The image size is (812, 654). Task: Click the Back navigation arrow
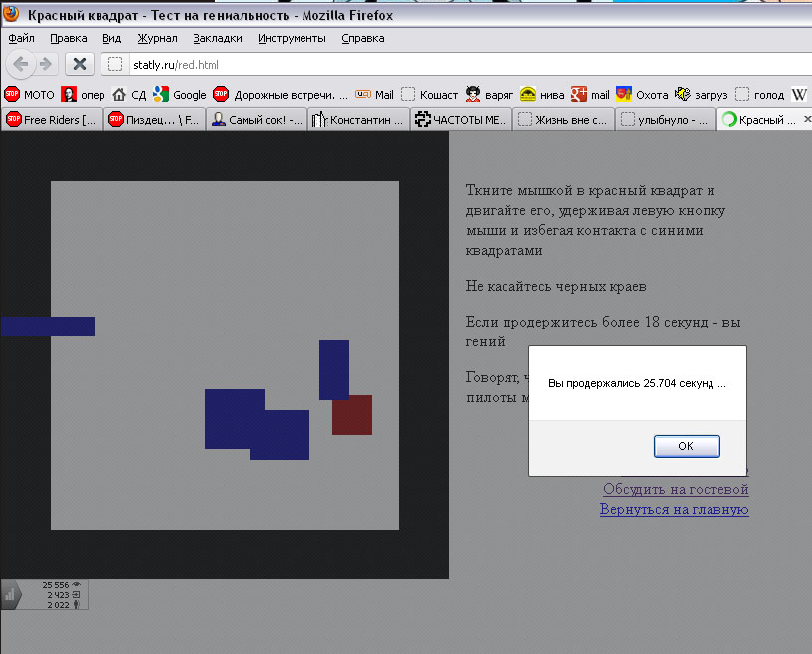click(19, 63)
